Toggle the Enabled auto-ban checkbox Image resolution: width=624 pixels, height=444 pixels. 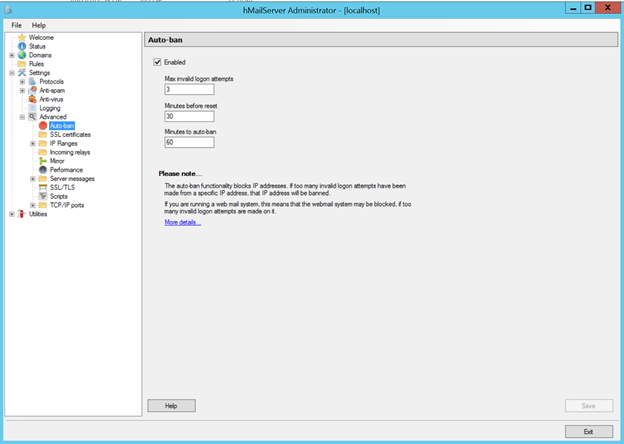point(157,62)
